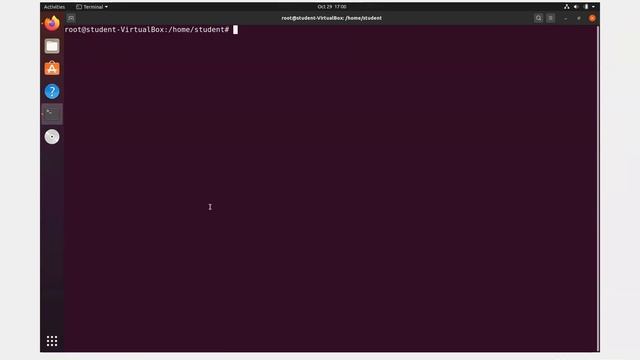
Task: Click the new tab icon in terminal header
Action: [71, 18]
